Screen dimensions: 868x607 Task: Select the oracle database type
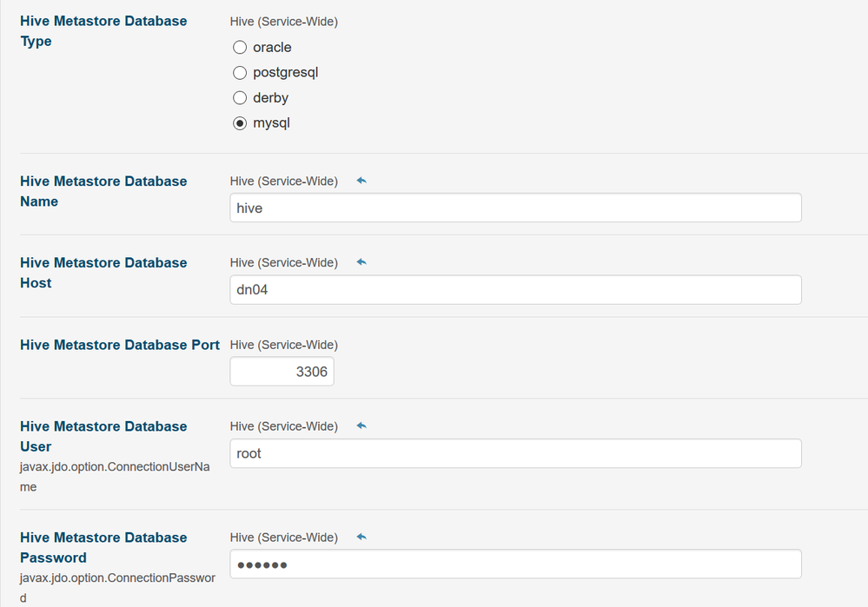(x=240, y=47)
